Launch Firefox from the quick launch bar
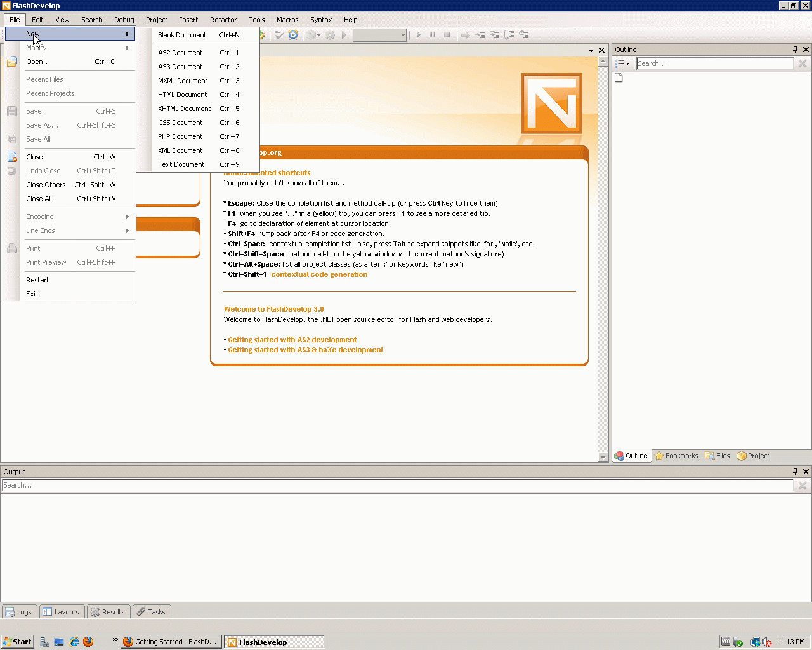 88,642
